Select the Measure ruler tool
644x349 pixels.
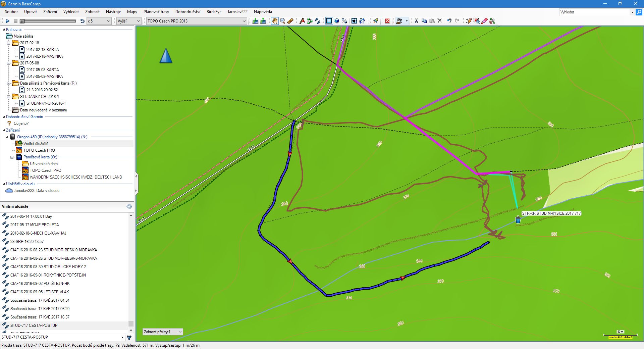click(x=290, y=21)
